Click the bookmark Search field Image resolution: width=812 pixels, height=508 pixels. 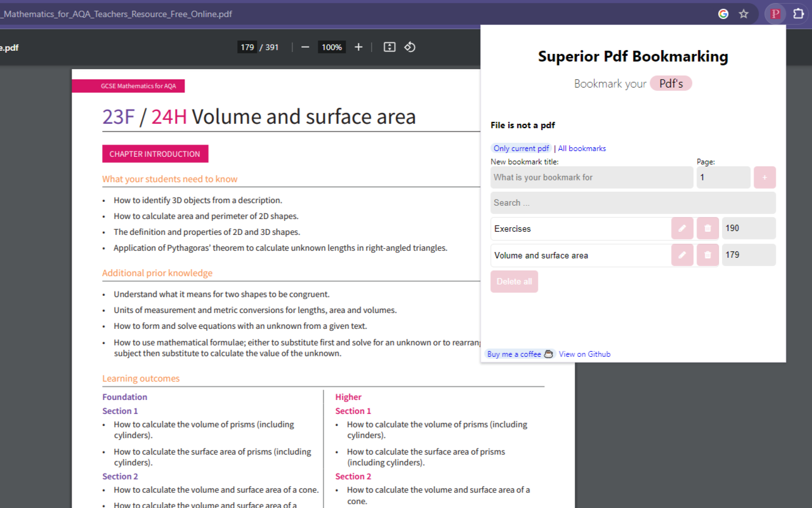click(x=632, y=202)
